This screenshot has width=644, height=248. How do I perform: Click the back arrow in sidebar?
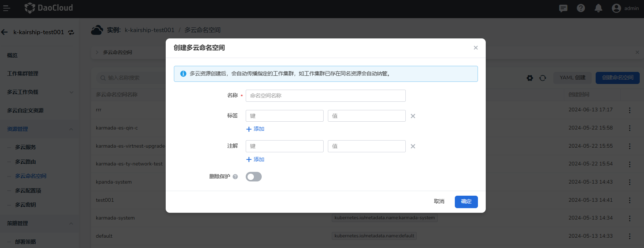pos(5,32)
